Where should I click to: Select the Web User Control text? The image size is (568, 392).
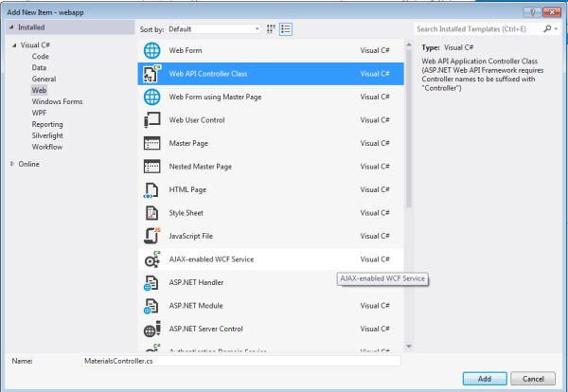point(197,120)
